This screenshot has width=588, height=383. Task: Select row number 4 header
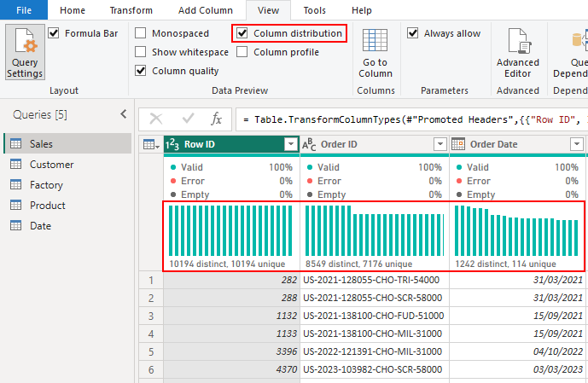pos(151,334)
